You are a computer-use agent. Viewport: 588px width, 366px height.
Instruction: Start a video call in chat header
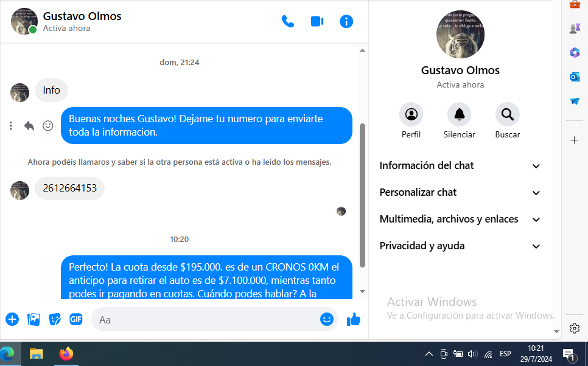pos(317,21)
